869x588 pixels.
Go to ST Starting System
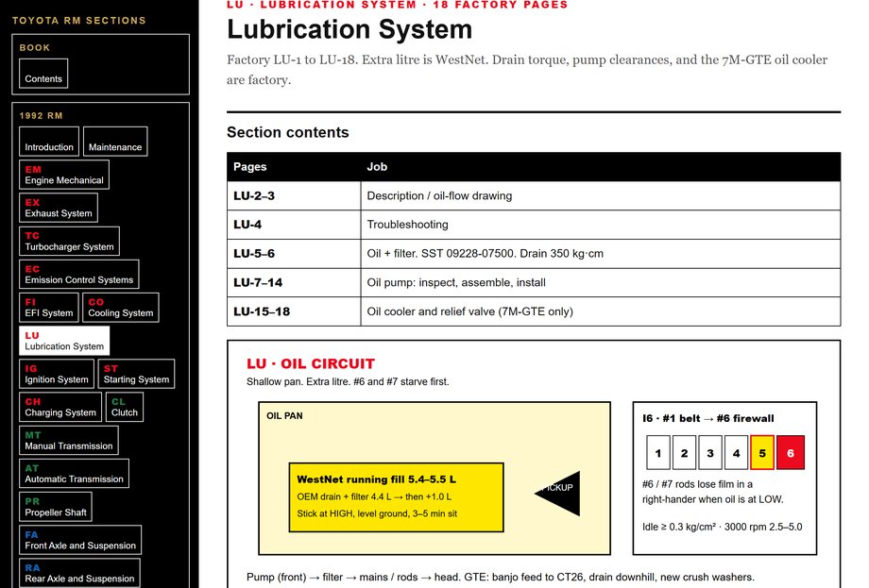(136, 375)
